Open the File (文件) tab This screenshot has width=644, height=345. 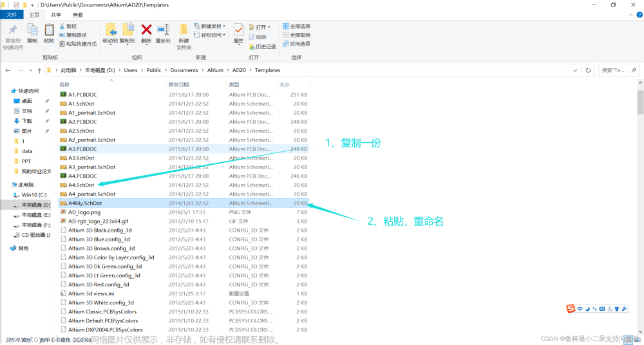pyautogui.click(x=12, y=15)
